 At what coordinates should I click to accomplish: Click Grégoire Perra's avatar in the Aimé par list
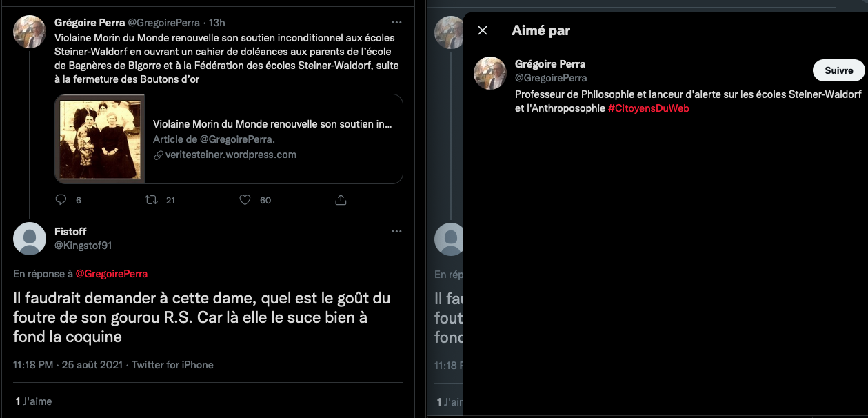490,73
